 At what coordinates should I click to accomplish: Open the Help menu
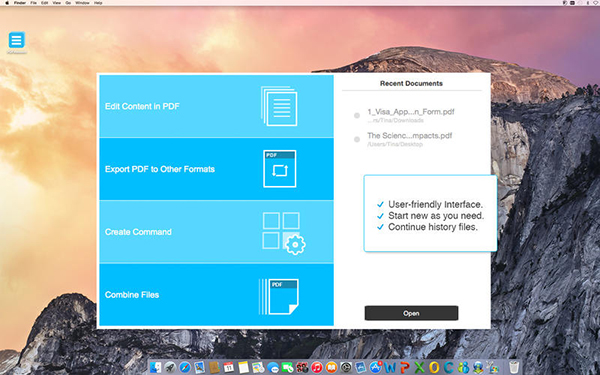[98, 3]
